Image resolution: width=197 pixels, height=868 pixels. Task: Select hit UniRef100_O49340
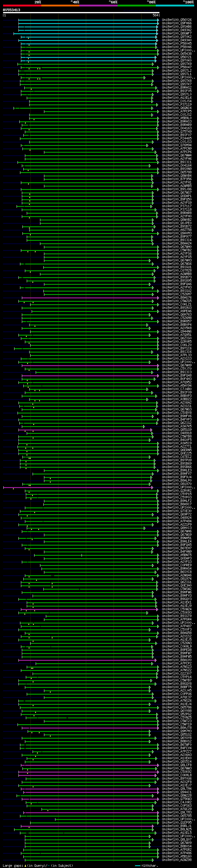tap(177, 40)
